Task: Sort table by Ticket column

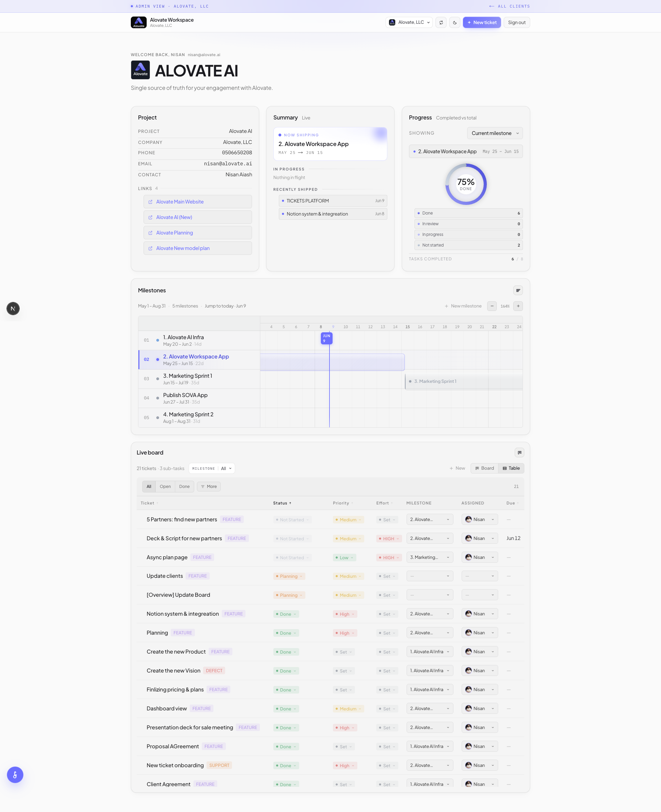Action: pos(149,503)
